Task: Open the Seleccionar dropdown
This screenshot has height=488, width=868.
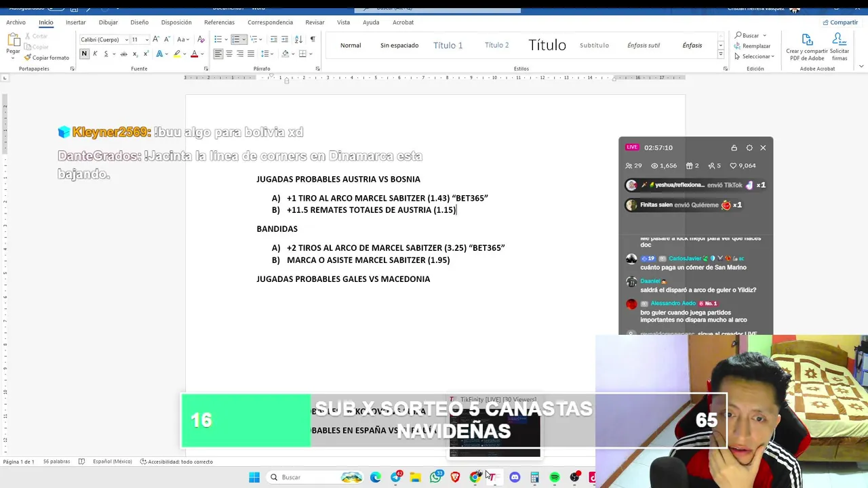Action: pos(754,57)
